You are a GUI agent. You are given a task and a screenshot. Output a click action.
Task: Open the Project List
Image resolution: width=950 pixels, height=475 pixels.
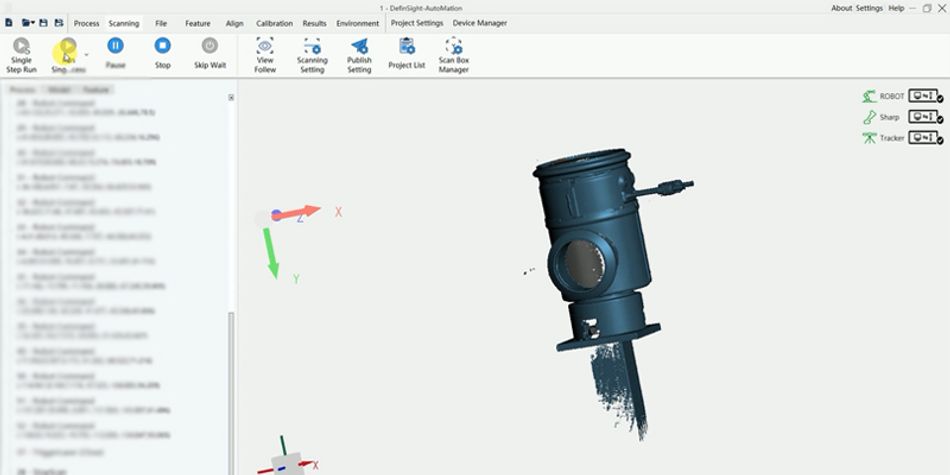406,46
